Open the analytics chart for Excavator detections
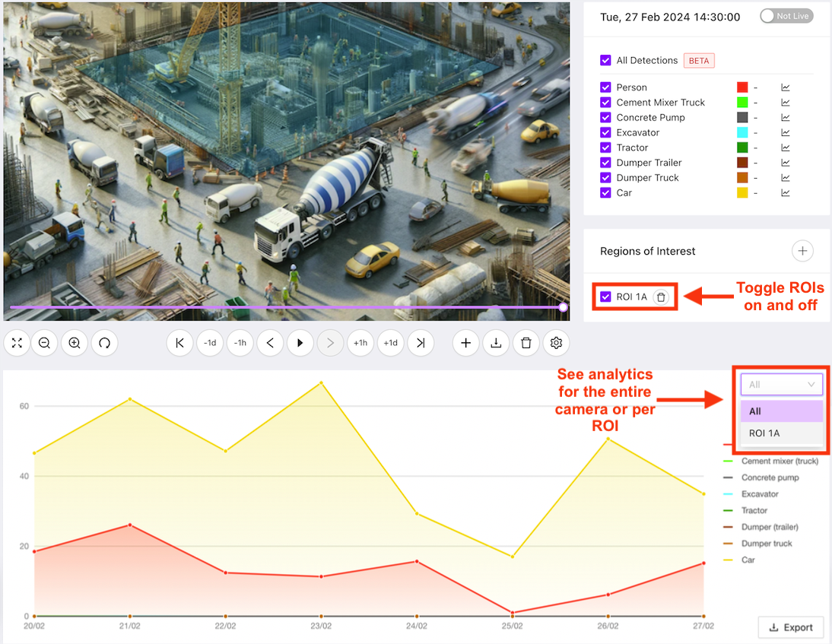832x644 pixels. 785,132
